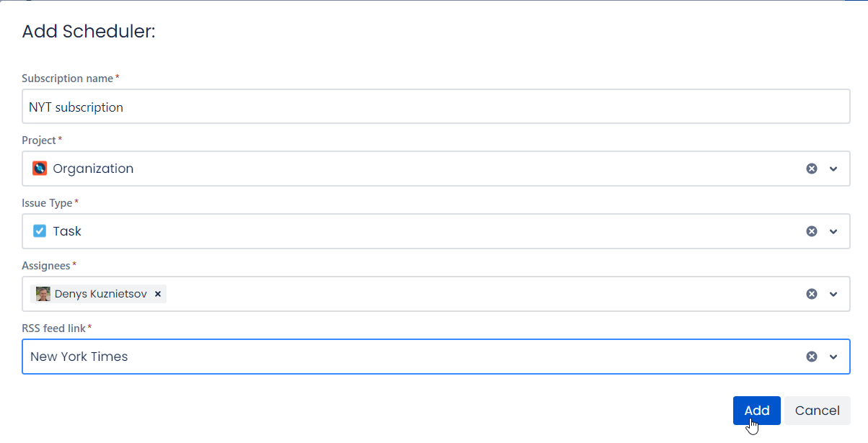The height and width of the screenshot is (443, 868).
Task: Clear all selected Assignees
Action: 812,294
